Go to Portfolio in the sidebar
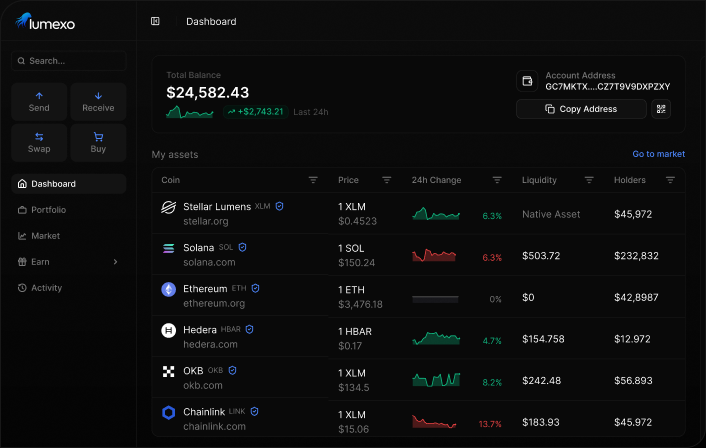Image resolution: width=706 pixels, height=448 pixels. pyautogui.click(x=69, y=210)
